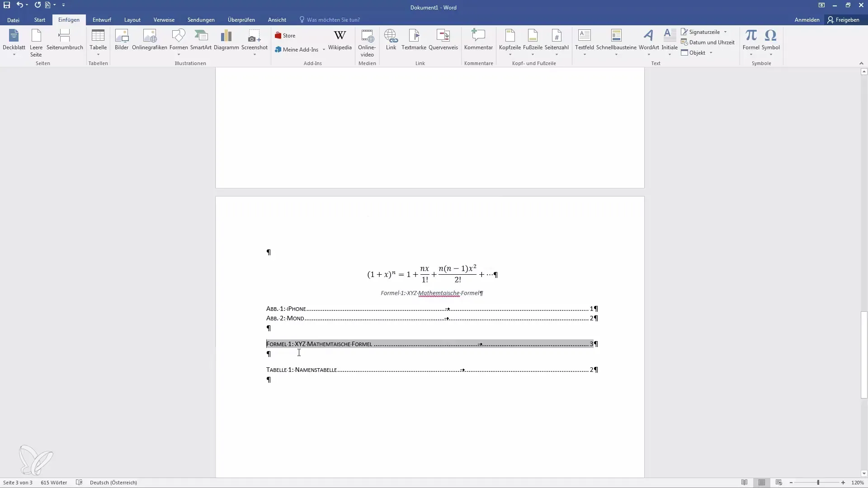
Task: Insert a Seitenumbruch page break
Action: coord(65,40)
